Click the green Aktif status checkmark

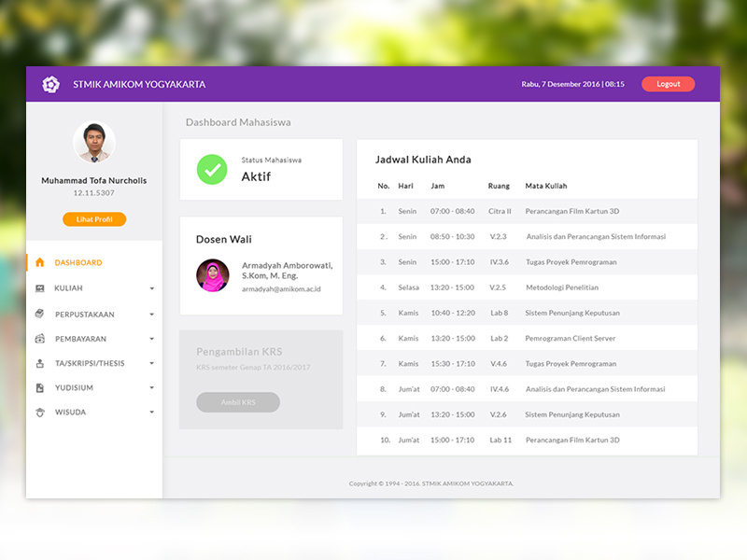tap(211, 171)
